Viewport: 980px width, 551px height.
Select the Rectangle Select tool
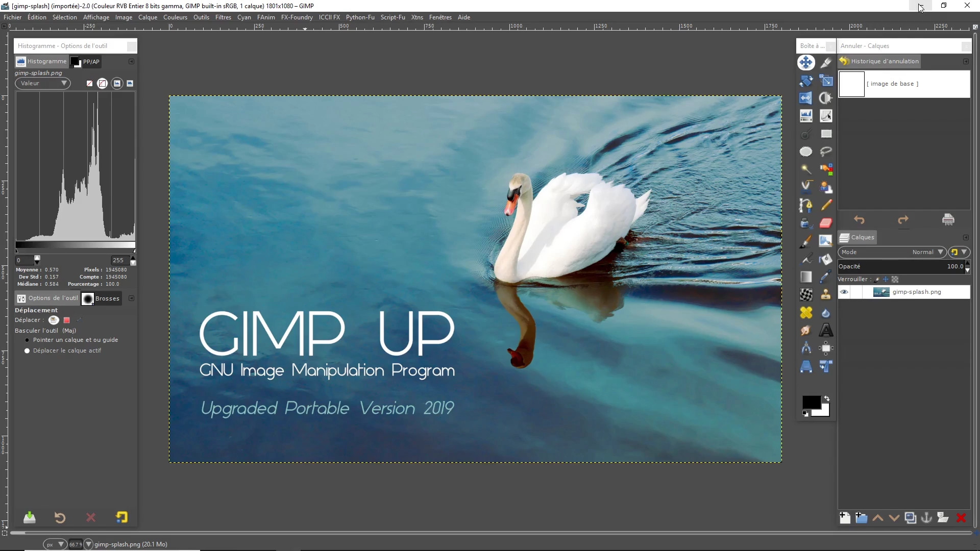pos(826,134)
